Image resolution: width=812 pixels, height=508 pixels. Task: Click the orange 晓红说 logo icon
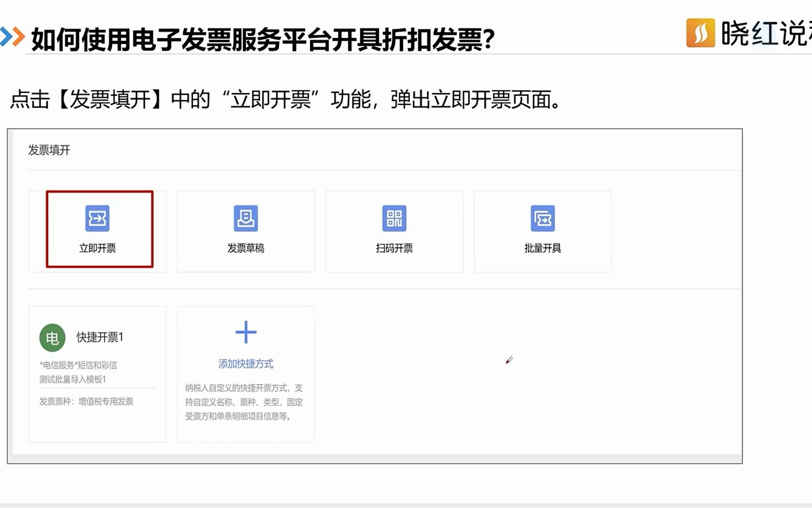[701, 33]
